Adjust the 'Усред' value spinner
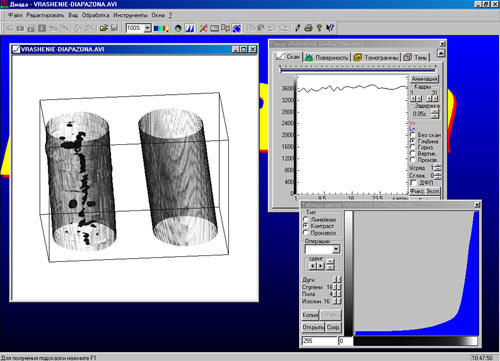Screen dimensions: 500x361 coord(438,168)
